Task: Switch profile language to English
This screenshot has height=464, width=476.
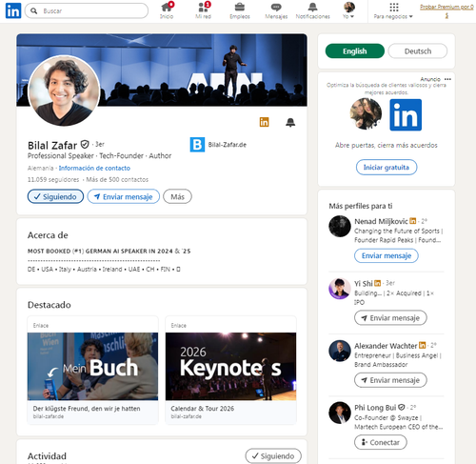Action: 355,51
